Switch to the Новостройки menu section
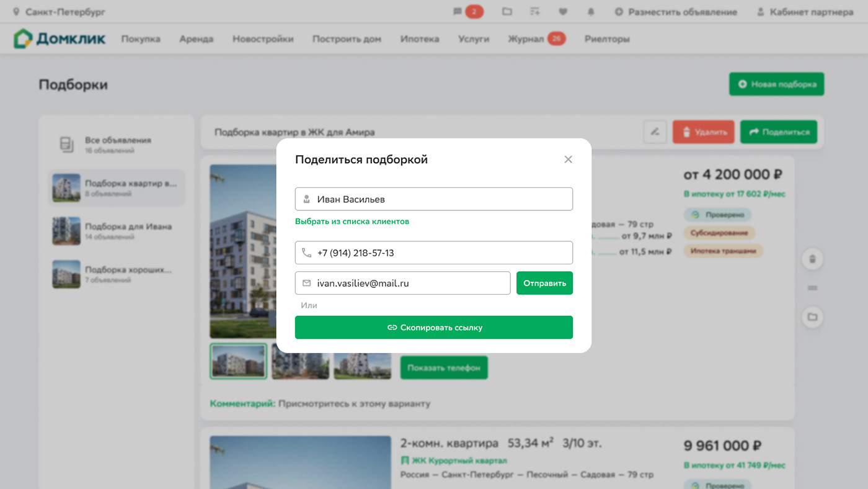This screenshot has height=489, width=868. (x=263, y=38)
